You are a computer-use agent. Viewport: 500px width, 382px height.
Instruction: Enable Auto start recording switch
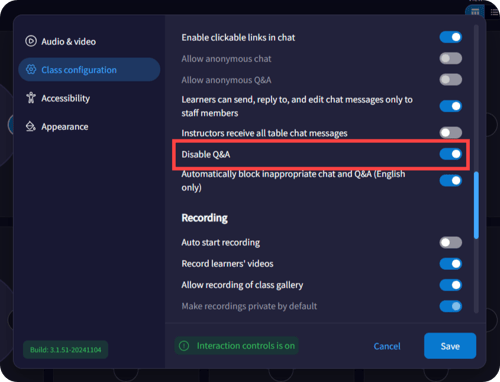[x=451, y=242]
